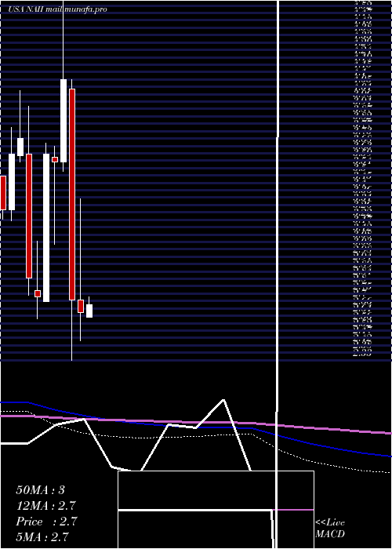Click the "Price : 2.7" readout
The image size is (392, 549).
46,522
